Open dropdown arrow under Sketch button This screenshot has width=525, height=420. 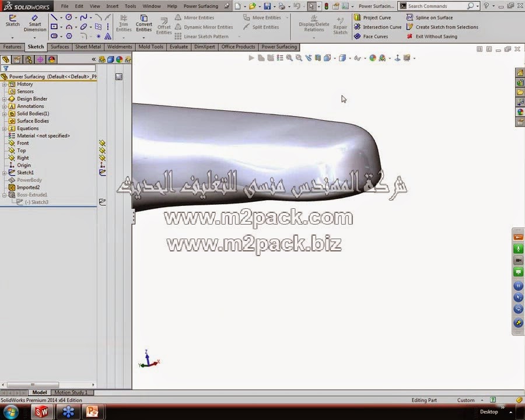(x=12, y=37)
